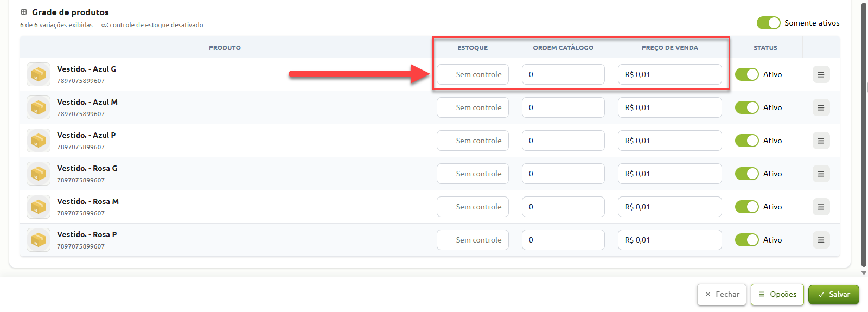The width and height of the screenshot is (868, 312).
Task: Click the Preço de Venda field for Vestido Rosa P
Action: pyautogui.click(x=670, y=240)
